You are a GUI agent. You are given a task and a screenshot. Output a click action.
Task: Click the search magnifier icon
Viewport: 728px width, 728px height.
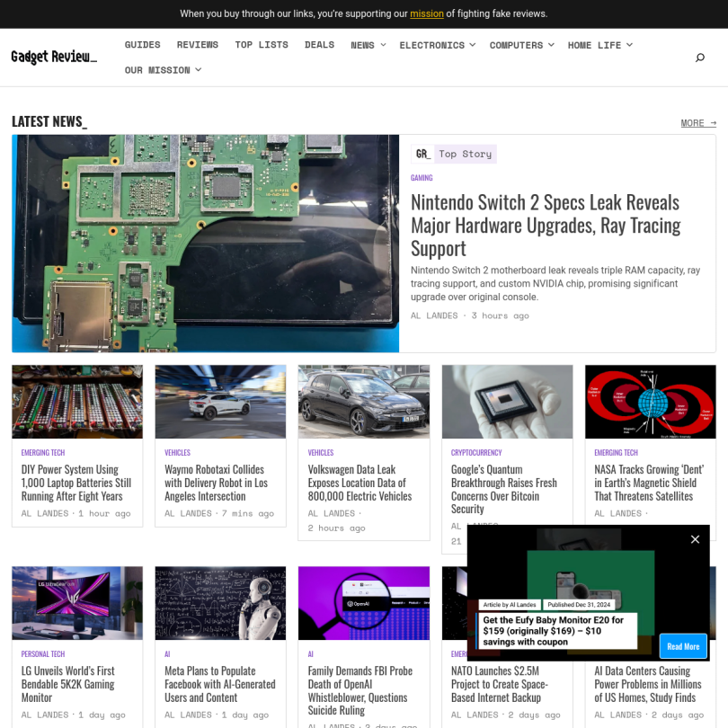coord(700,58)
